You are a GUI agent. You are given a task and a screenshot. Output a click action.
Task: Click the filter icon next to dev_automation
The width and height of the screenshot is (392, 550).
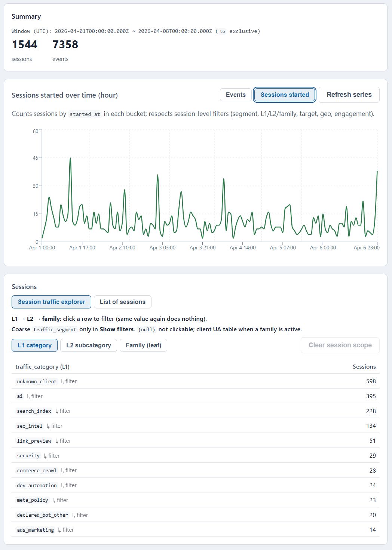point(70,485)
